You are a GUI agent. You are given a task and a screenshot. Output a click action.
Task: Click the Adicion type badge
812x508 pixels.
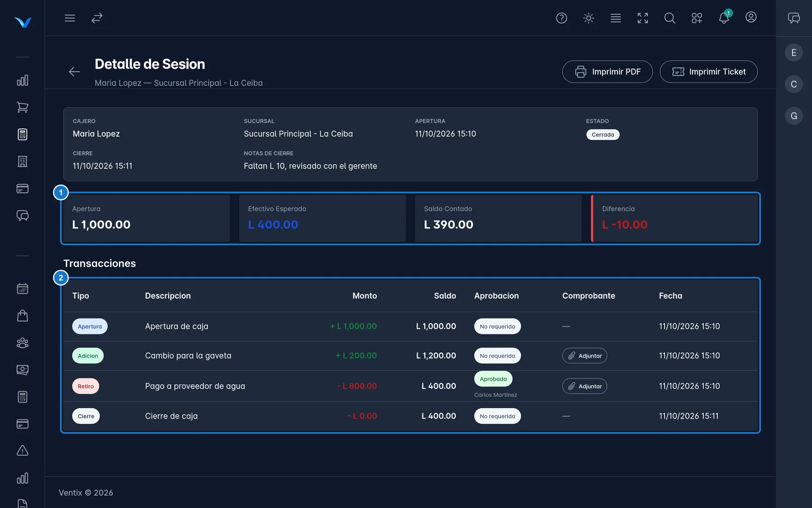coord(88,356)
